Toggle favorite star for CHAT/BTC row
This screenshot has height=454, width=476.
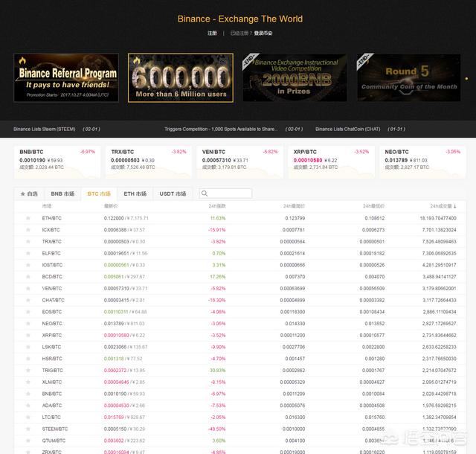(28, 300)
